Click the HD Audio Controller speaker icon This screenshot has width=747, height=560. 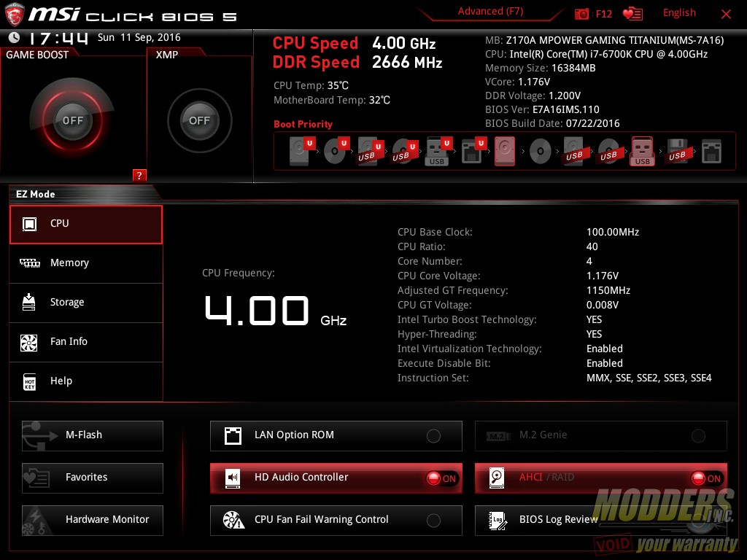point(233,478)
